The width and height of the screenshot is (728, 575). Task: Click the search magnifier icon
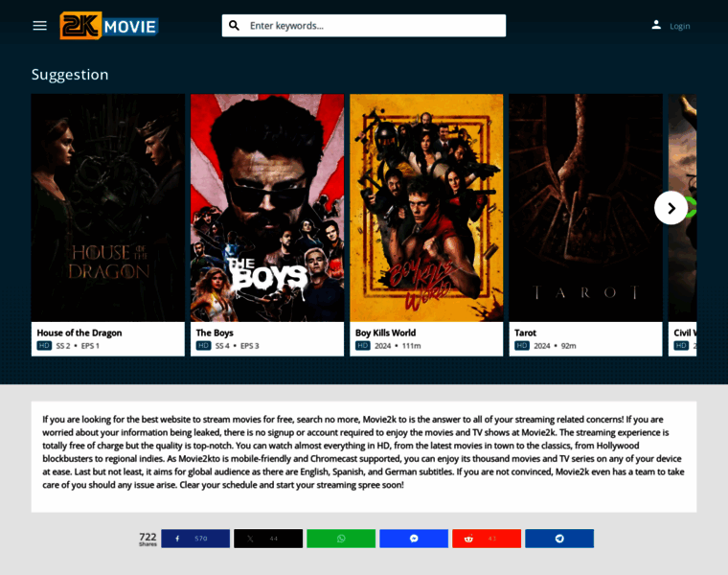[x=235, y=26]
